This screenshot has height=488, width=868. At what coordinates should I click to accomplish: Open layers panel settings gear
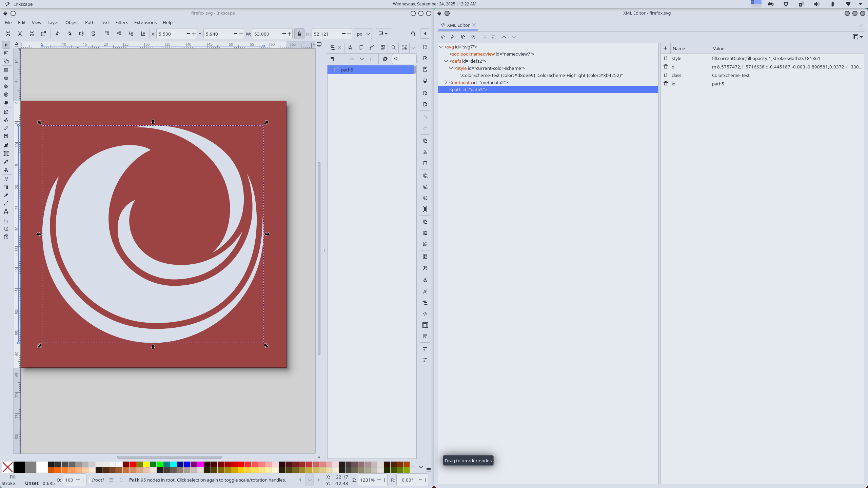point(385,59)
